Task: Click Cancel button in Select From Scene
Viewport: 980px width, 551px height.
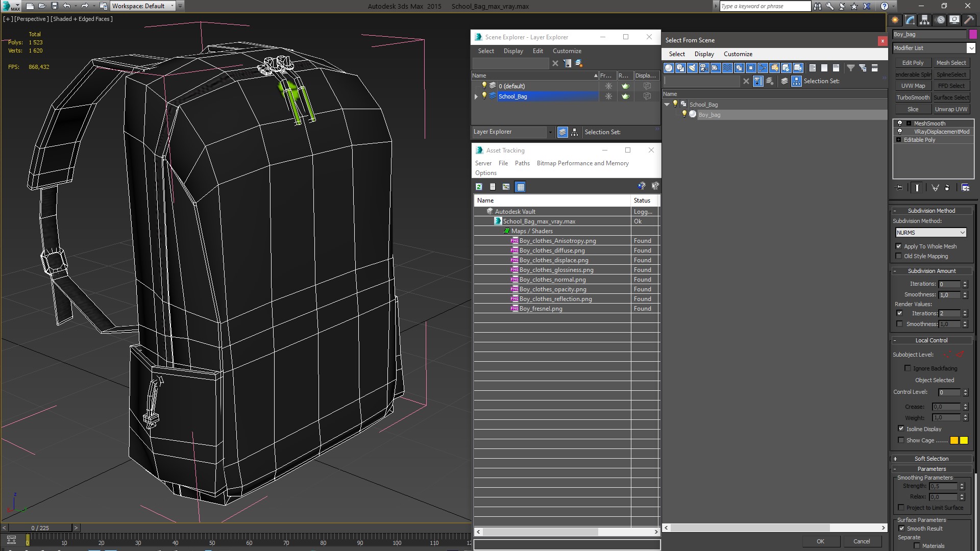Action: point(862,541)
